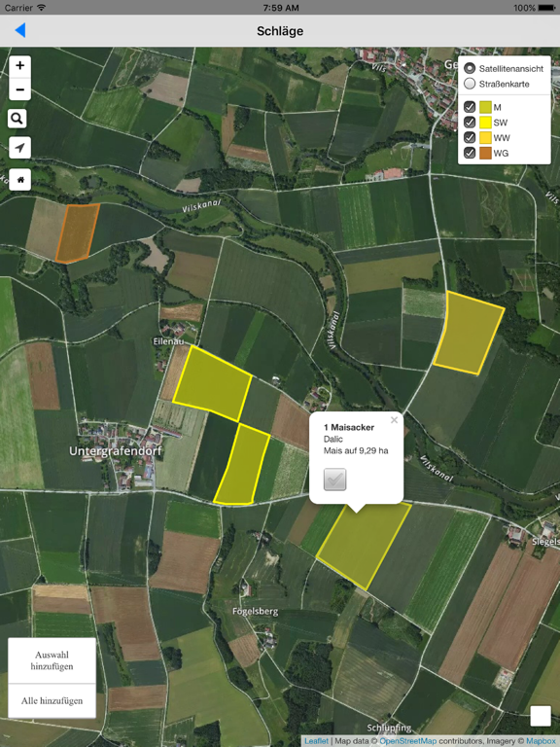Select Satellitenansicht radio button

click(470, 68)
